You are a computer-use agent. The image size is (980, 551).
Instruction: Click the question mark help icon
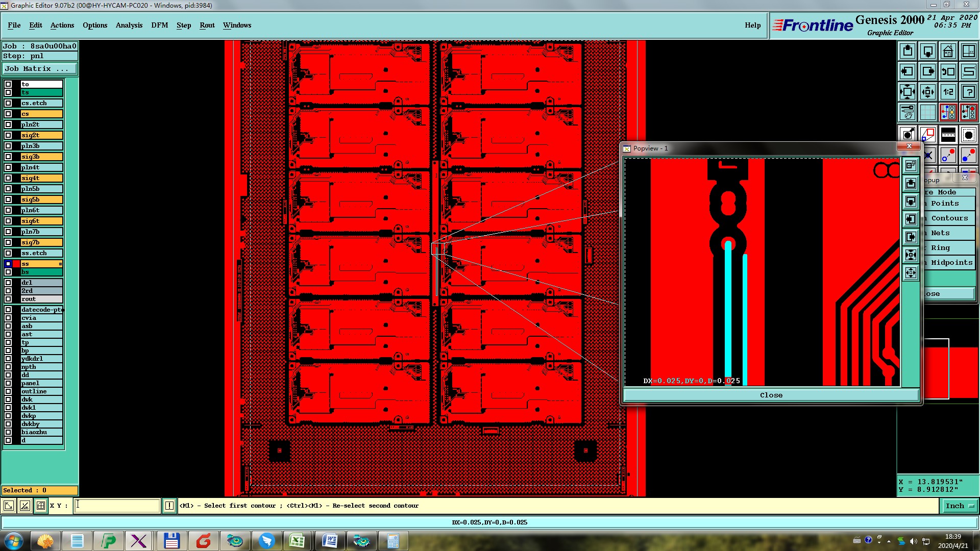(968, 92)
